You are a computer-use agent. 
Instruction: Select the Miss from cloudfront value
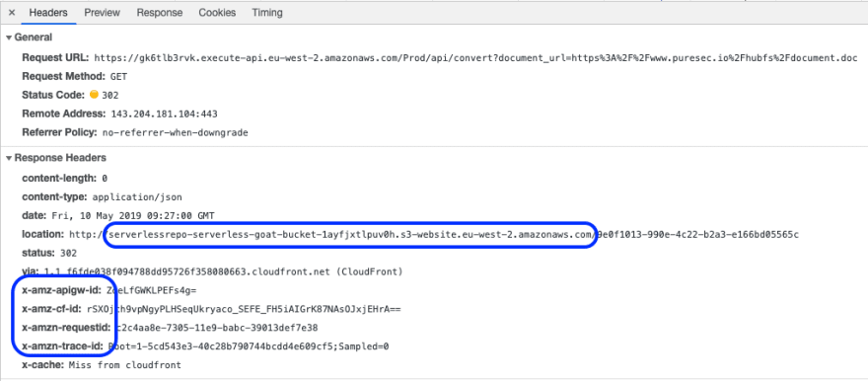tap(124, 365)
